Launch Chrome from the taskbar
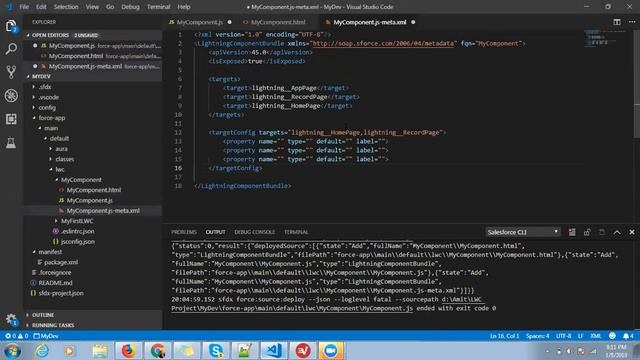The height and width of the screenshot is (360, 640). coord(158,351)
